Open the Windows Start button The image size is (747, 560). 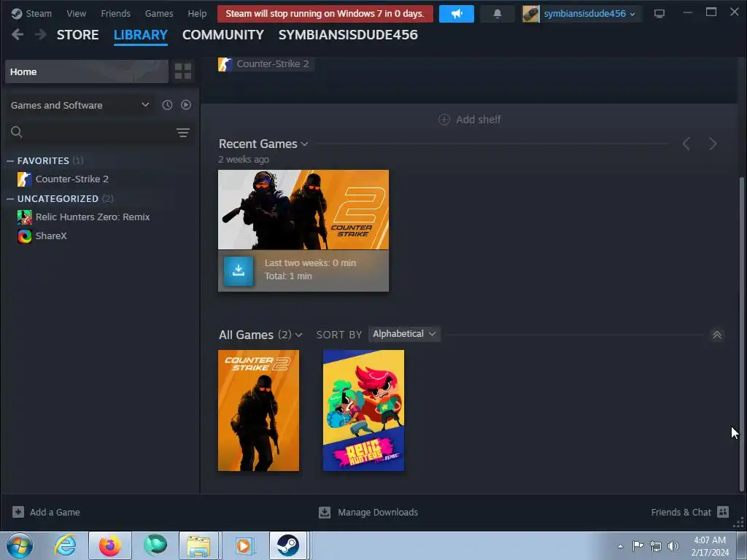click(x=20, y=545)
